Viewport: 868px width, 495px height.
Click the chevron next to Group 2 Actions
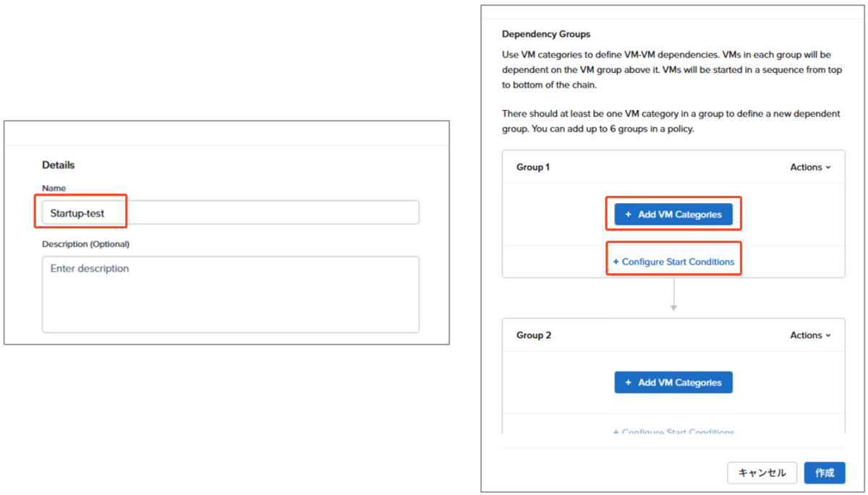[828, 335]
